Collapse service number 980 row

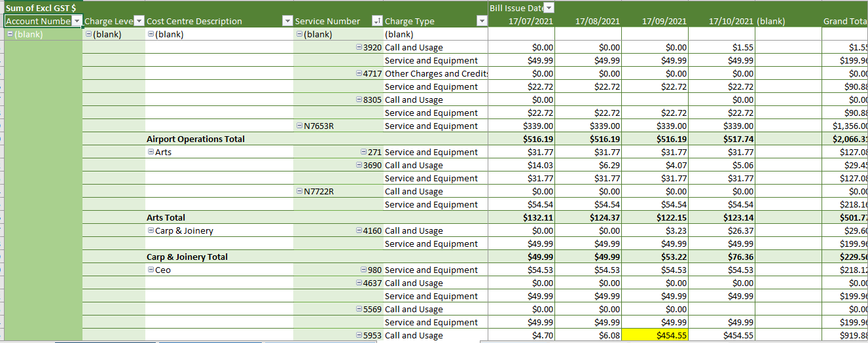tap(364, 270)
